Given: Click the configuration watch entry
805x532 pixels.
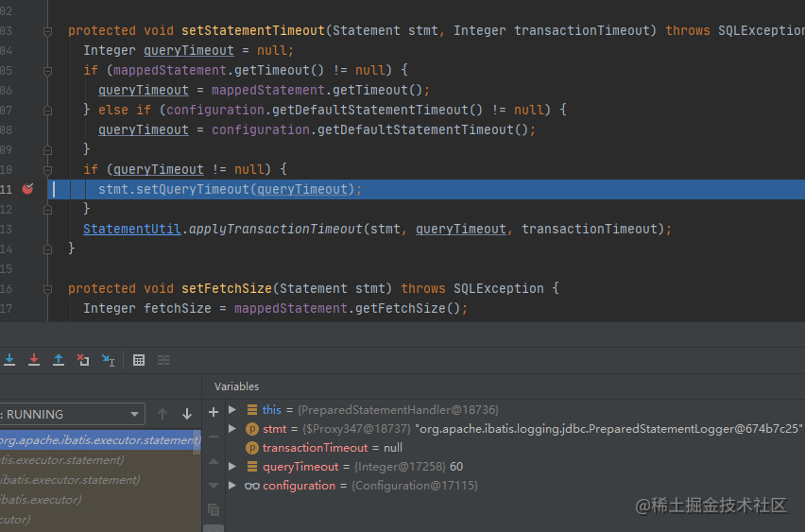Looking at the screenshot, I should [299, 486].
